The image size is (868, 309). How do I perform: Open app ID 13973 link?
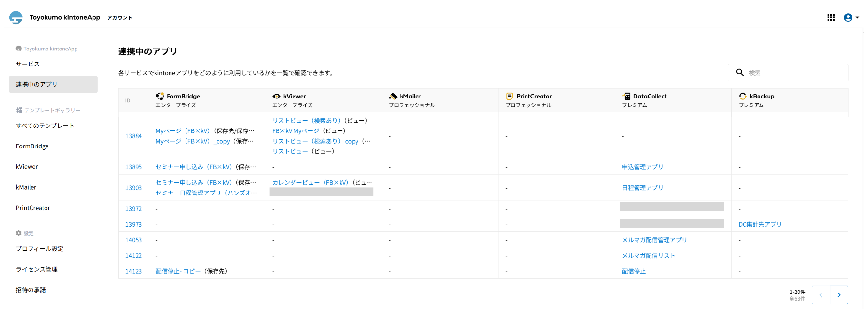click(134, 225)
